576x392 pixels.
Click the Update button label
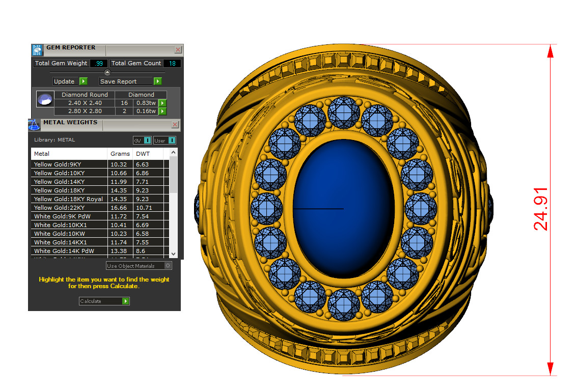[x=64, y=81]
